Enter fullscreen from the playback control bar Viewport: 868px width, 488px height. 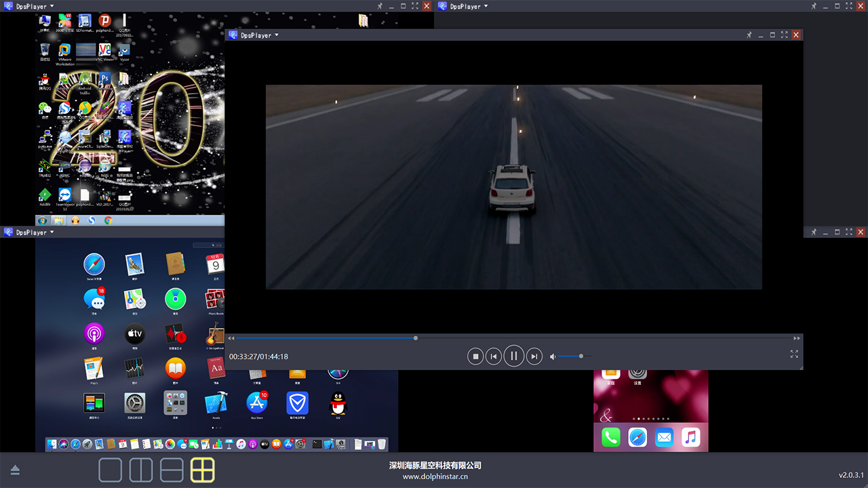[794, 354]
